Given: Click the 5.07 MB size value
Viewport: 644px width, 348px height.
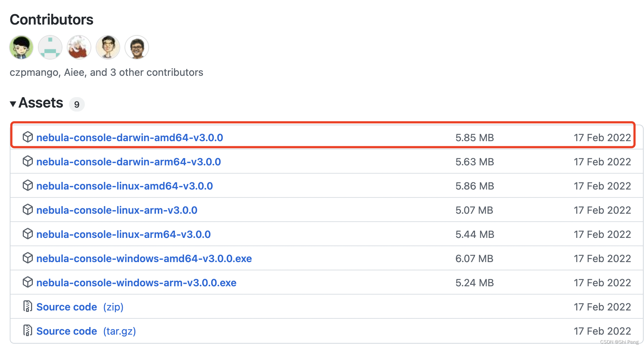Looking at the screenshot, I should click(474, 210).
